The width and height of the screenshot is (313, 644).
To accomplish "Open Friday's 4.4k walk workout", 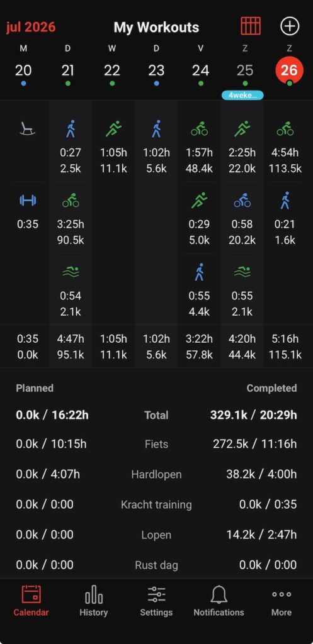I will pos(199,291).
